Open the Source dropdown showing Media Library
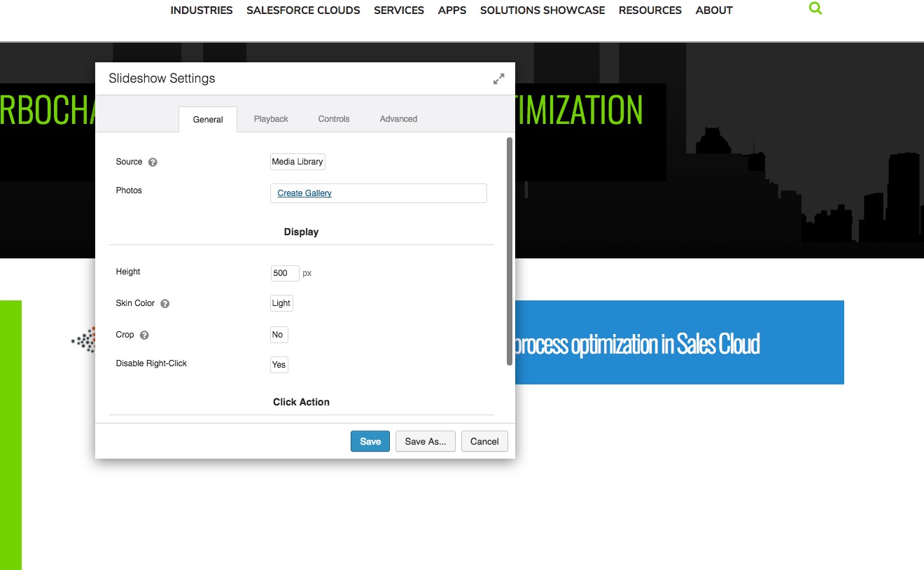This screenshot has width=924, height=570. [x=297, y=162]
